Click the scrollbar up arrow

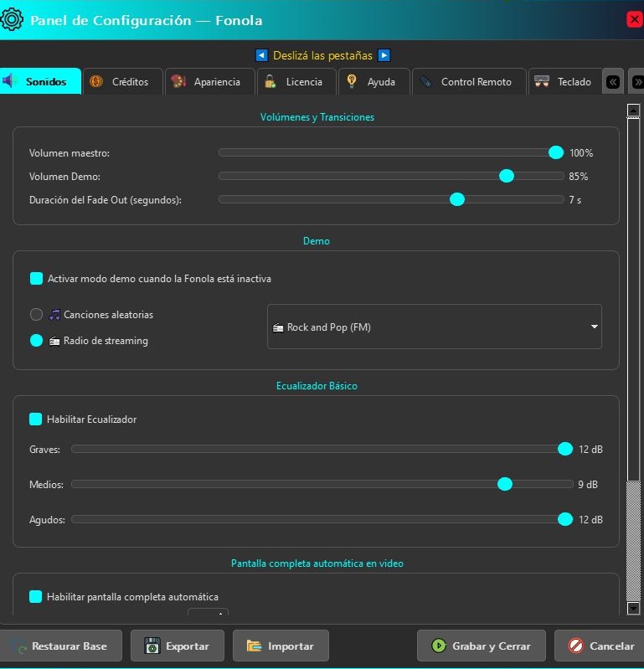pyautogui.click(x=633, y=111)
